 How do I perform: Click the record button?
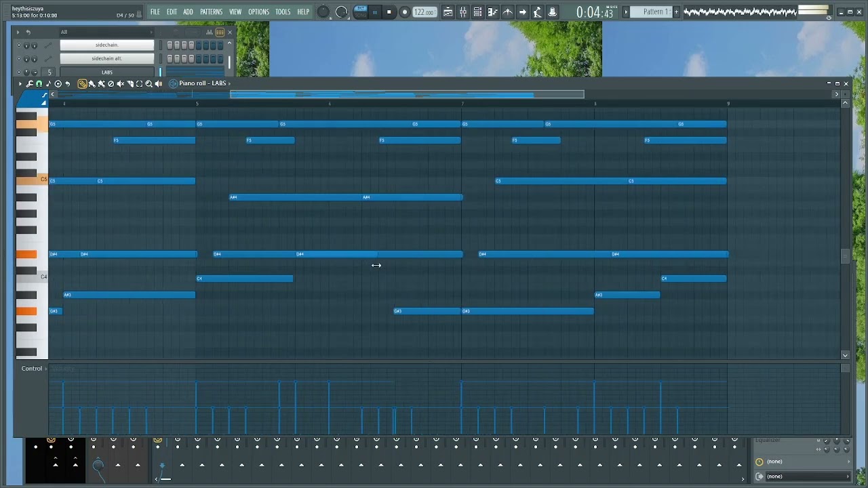(405, 12)
